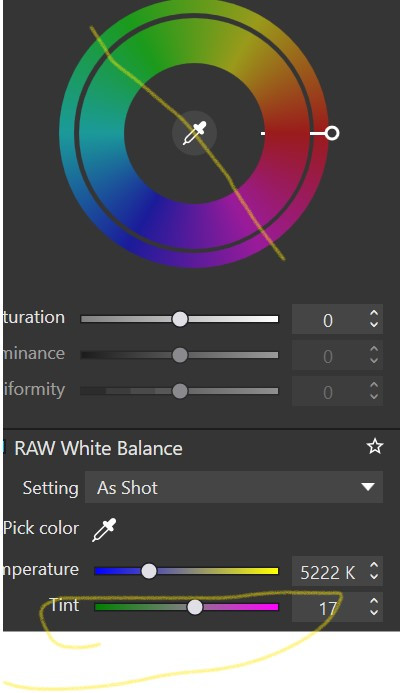Increase Saturation value with up arrow
Viewport: 400px width, 693px height.
tap(374, 313)
